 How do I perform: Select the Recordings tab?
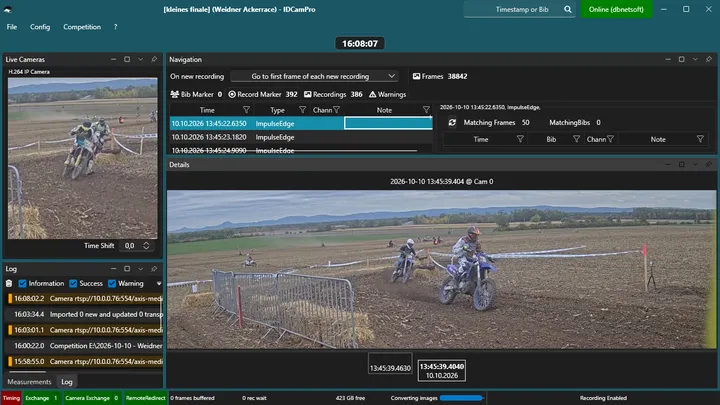point(333,94)
